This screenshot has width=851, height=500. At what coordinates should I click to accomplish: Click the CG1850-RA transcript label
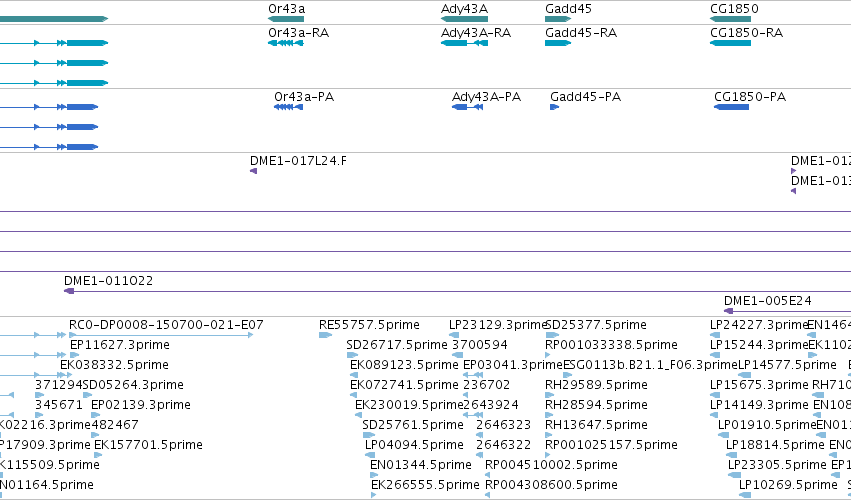coord(746,33)
